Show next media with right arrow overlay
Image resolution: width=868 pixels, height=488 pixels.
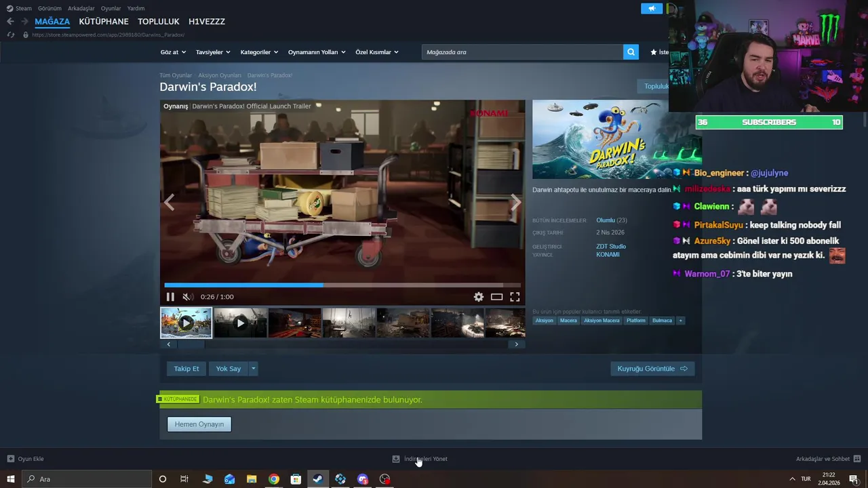515,202
